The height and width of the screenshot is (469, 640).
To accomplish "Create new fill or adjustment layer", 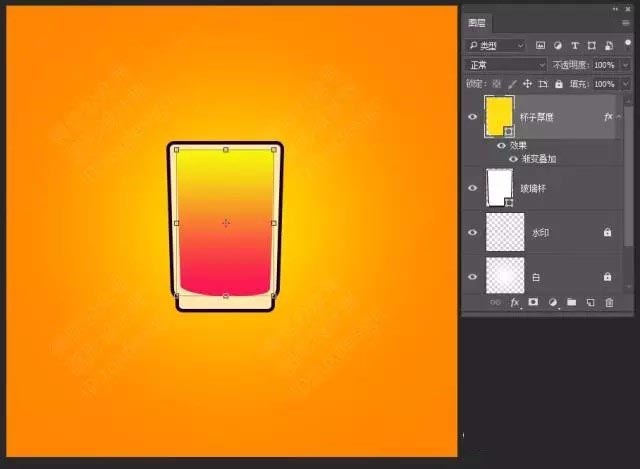I will click(553, 302).
